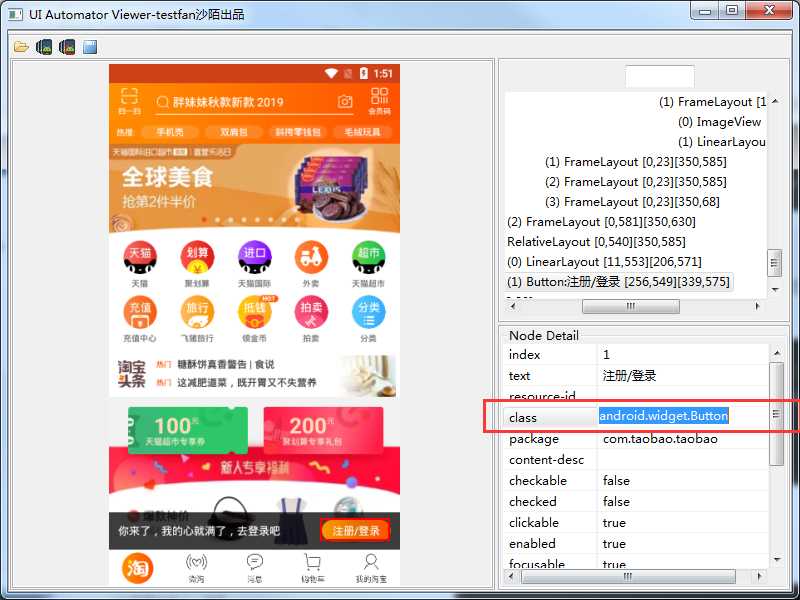Open the 天猫国际 purple icon
Screen dimensions: 800x600
tap(254, 257)
